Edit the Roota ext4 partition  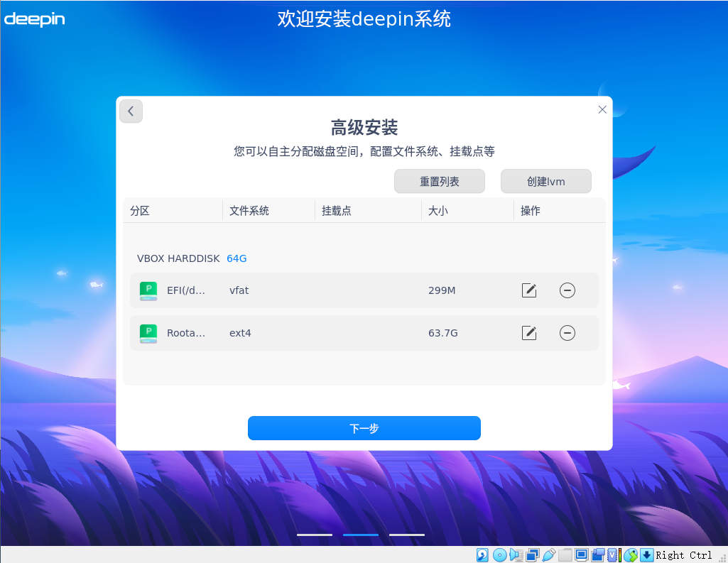(x=528, y=333)
